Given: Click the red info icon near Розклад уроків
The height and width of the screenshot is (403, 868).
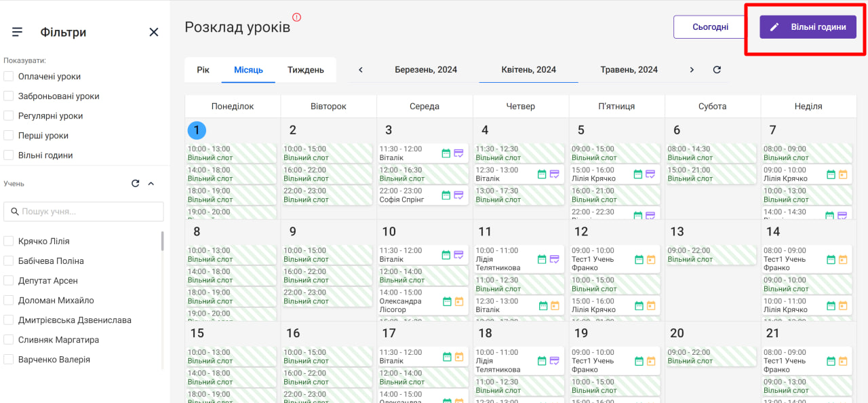Looking at the screenshot, I should pyautogui.click(x=296, y=18).
